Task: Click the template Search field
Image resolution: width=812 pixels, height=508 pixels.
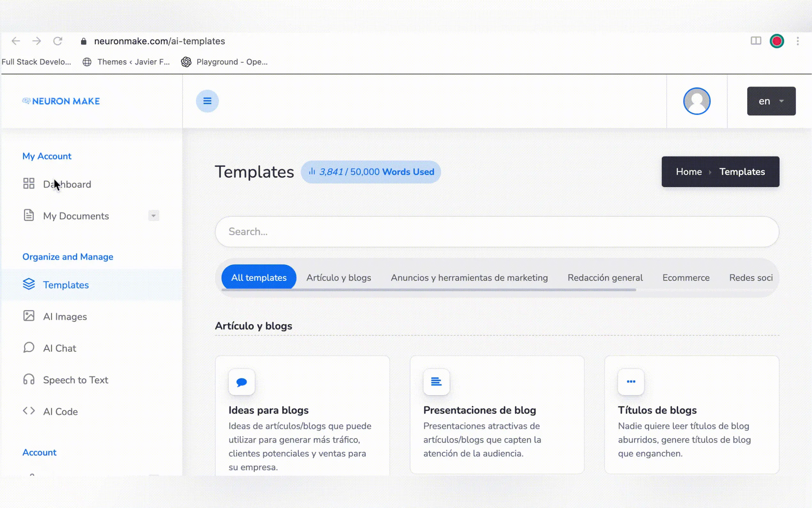Action: click(497, 232)
